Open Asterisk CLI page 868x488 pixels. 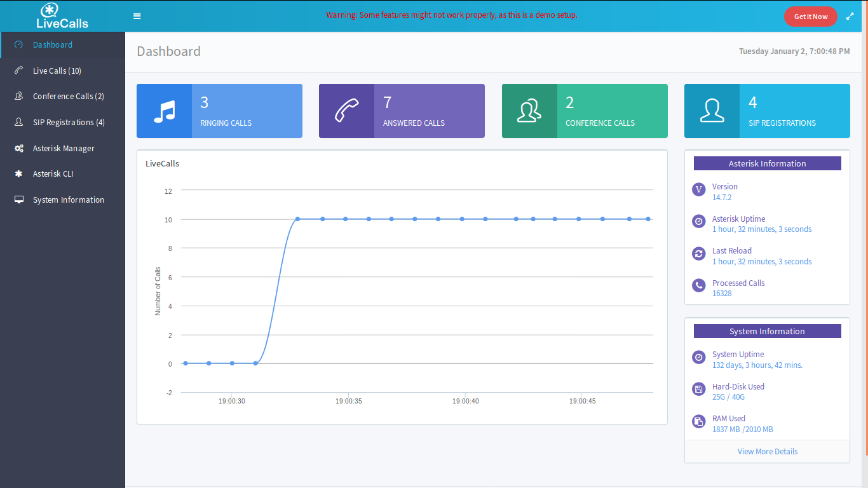pyautogui.click(x=63, y=173)
